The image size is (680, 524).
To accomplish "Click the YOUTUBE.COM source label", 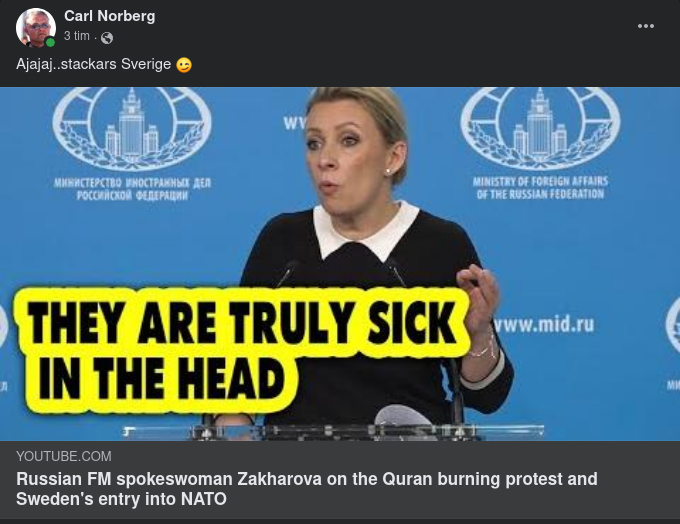I will (64, 456).
